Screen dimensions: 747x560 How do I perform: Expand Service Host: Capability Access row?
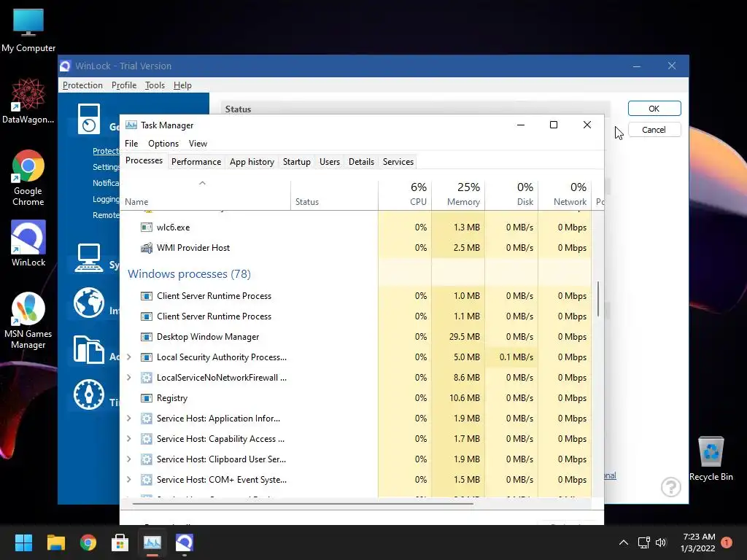128,439
